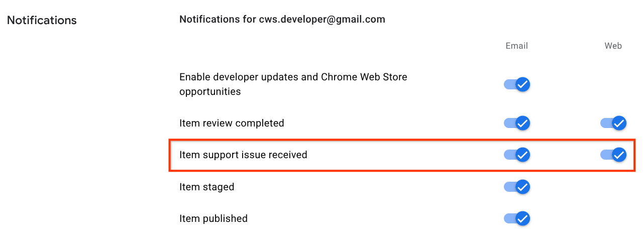Switch off email for Item support issue received
Image resolution: width=644 pixels, height=248 pixels.
pyautogui.click(x=517, y=155)
